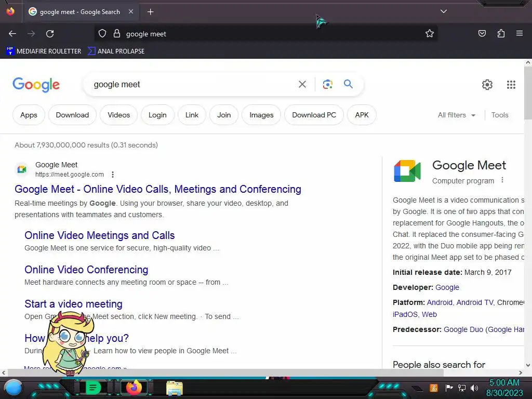Open the more options dots by Computer program

click(502, 180)
